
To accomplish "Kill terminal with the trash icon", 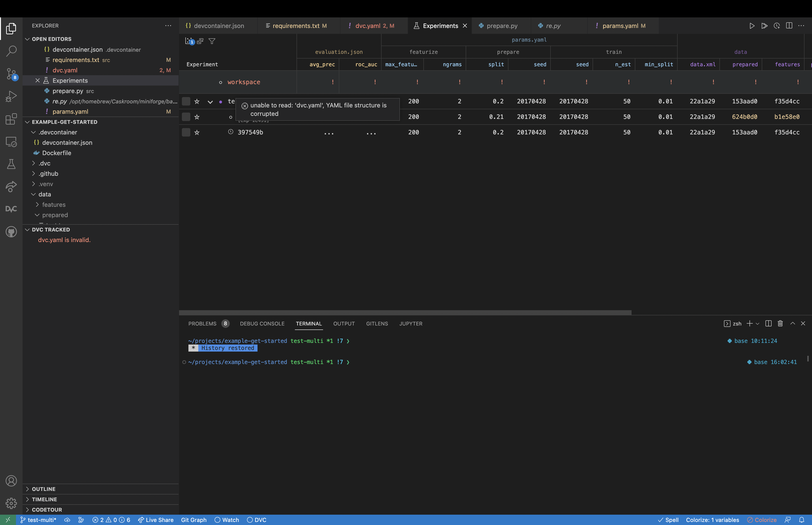I will click(780, 324).
